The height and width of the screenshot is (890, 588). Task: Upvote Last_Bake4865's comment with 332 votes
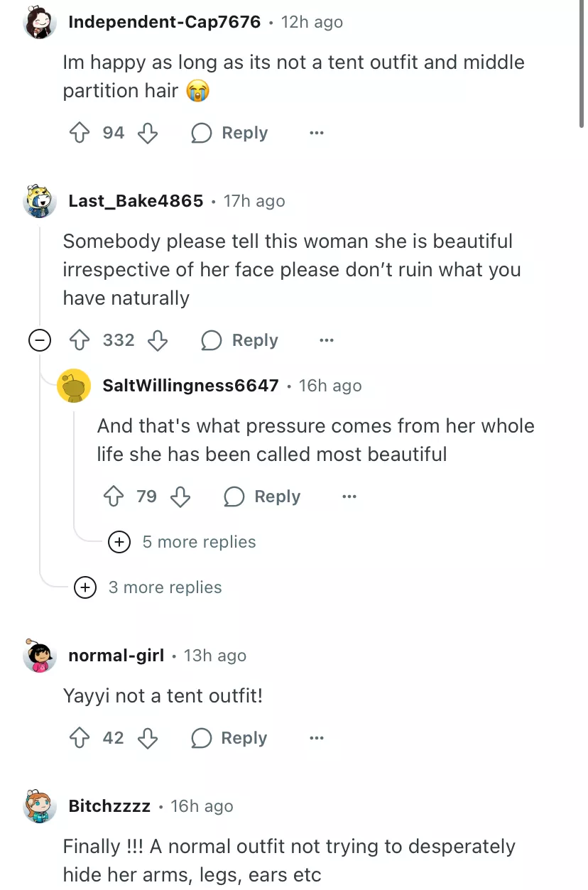(x=78, y=340)
